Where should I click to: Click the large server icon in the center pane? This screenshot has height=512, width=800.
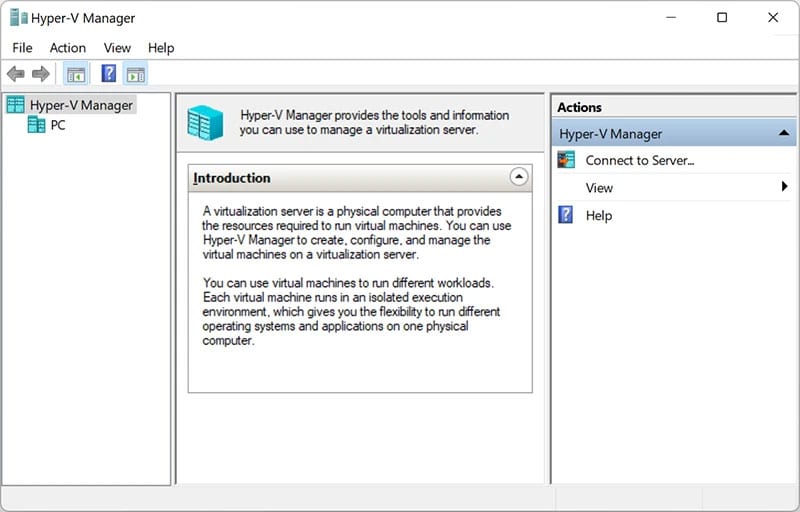[206, 122]
